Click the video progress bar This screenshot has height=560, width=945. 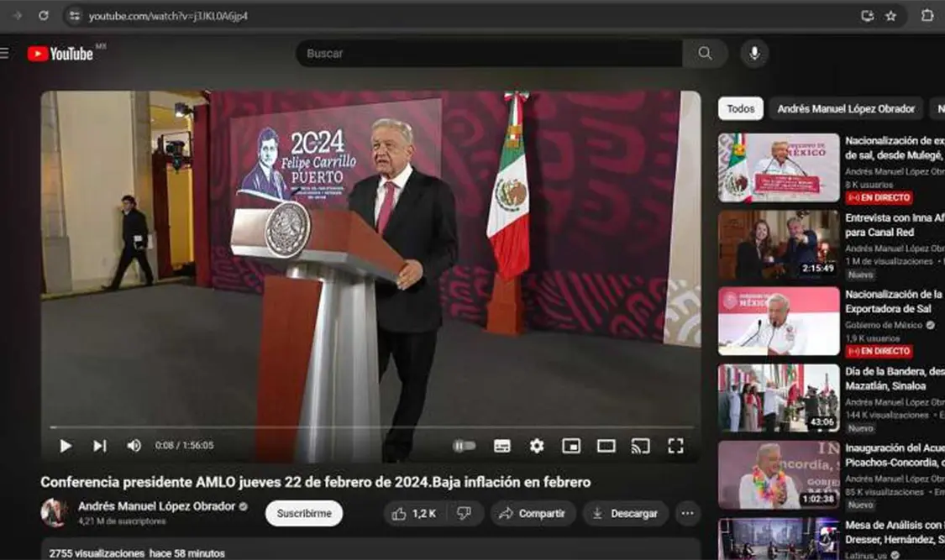point(370,427)
